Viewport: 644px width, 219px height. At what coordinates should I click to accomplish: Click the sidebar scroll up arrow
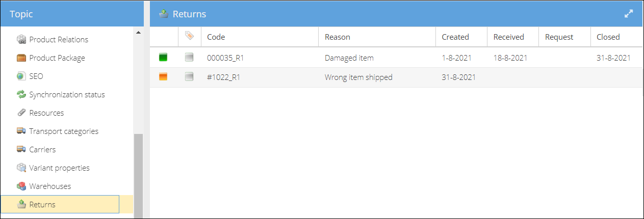(138, 33)
